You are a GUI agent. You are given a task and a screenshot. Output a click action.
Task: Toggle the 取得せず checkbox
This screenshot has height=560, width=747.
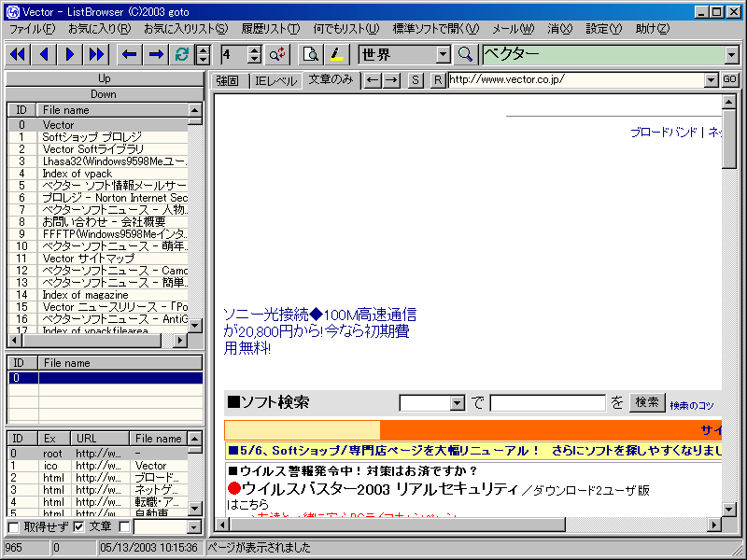point(14,526)
